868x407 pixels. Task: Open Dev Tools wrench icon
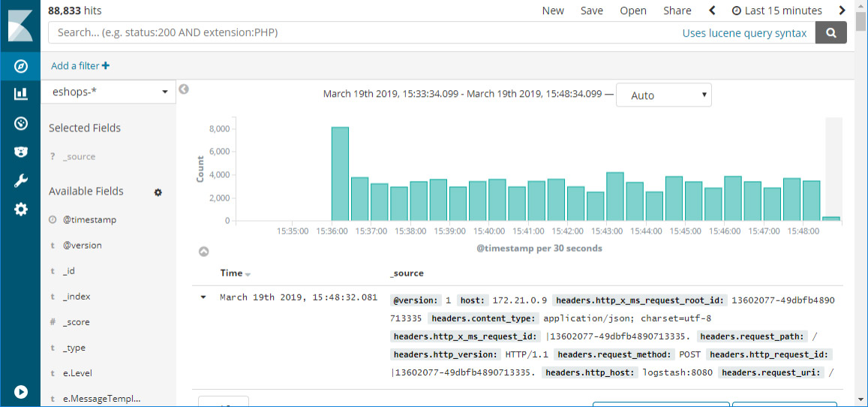tap(21, 180)
